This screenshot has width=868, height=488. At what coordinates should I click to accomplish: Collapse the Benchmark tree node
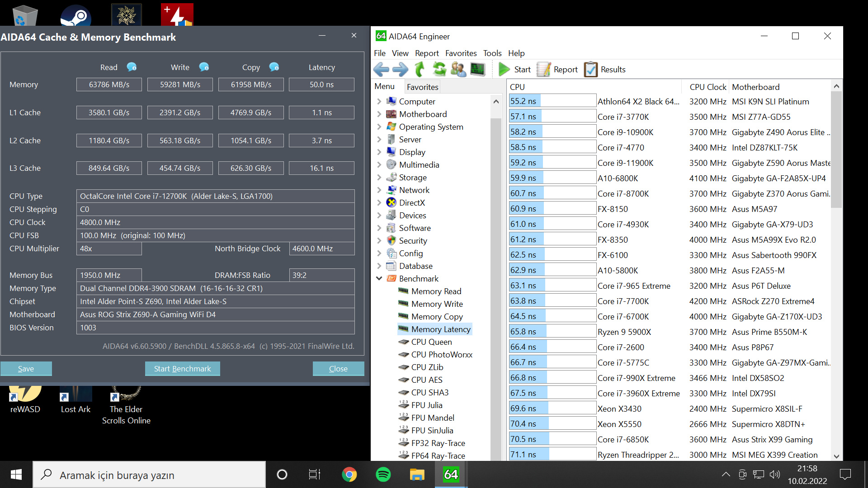click(379, 279)
